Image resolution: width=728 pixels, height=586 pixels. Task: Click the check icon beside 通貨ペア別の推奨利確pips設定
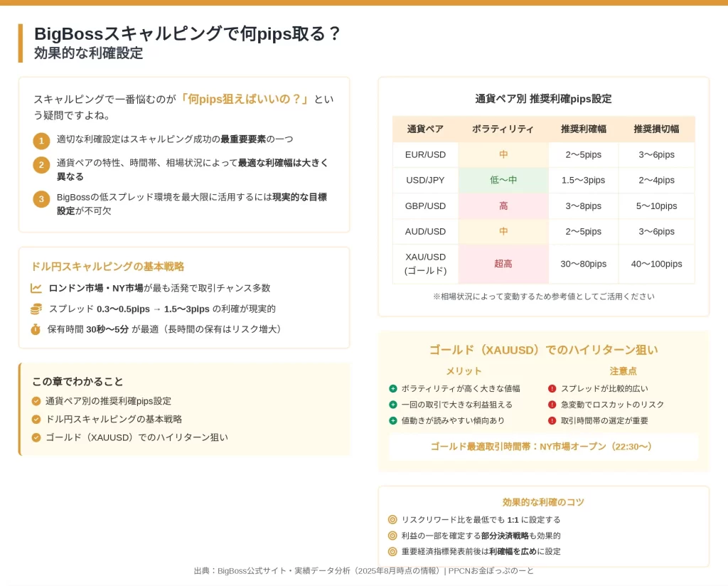[36, 401]
